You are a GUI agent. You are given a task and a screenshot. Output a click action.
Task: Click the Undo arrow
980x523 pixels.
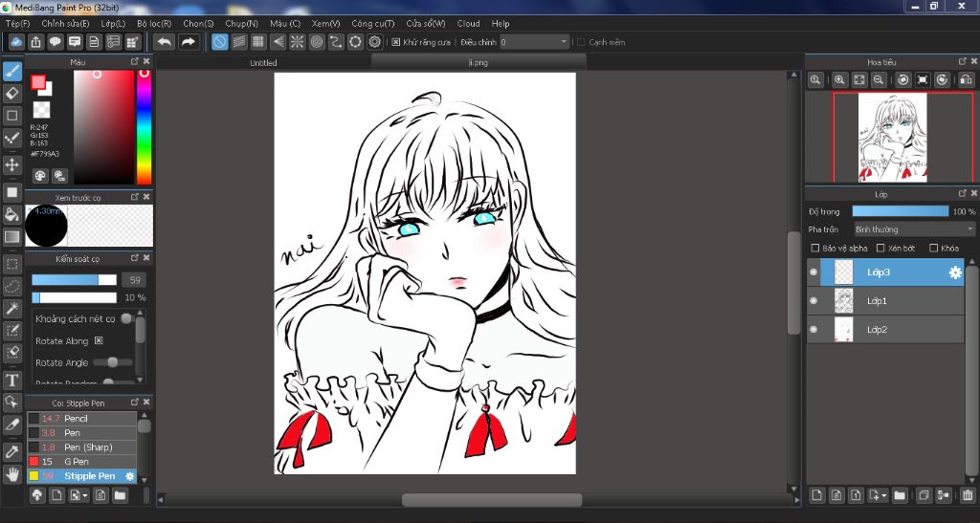pos(165,42)
